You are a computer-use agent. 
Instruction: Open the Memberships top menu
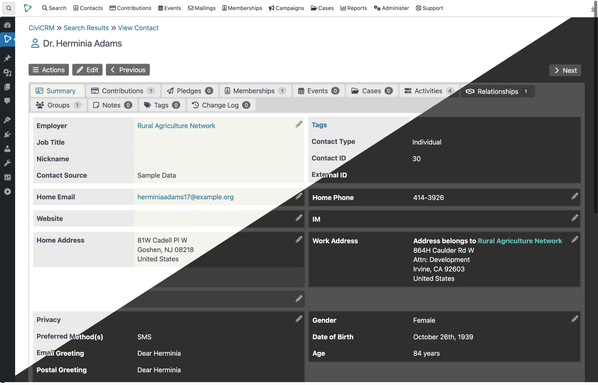coord(242,8)
